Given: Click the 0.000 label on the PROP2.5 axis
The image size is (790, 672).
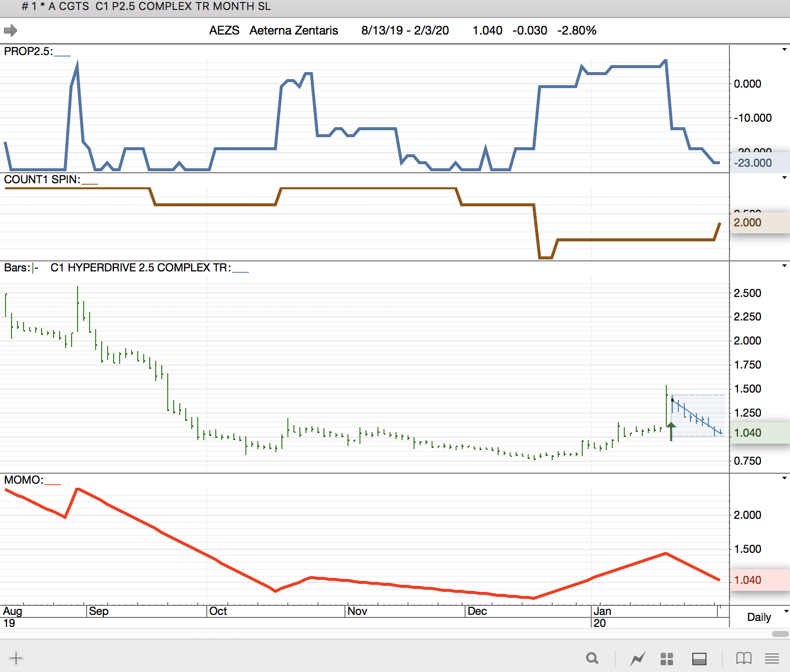Looking at the screenshot, I should pyautogui.click(x=747, y=84).
